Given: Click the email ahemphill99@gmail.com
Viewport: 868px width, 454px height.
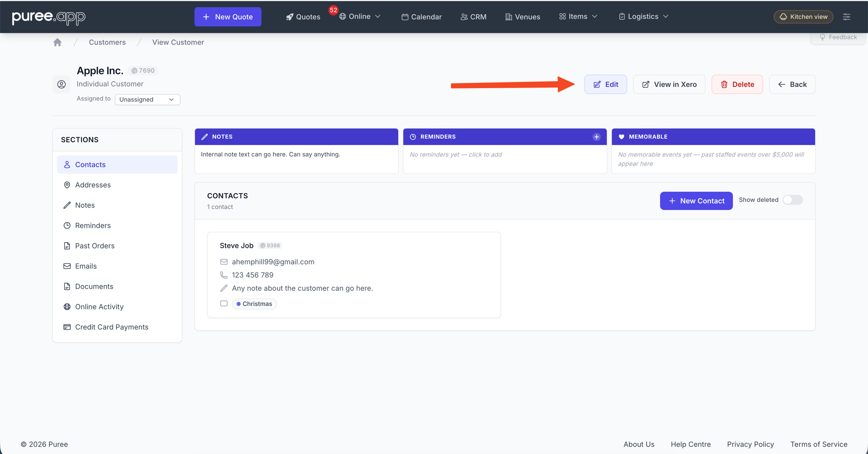Looking at the screenshot, I should click(x=273, y=262).
